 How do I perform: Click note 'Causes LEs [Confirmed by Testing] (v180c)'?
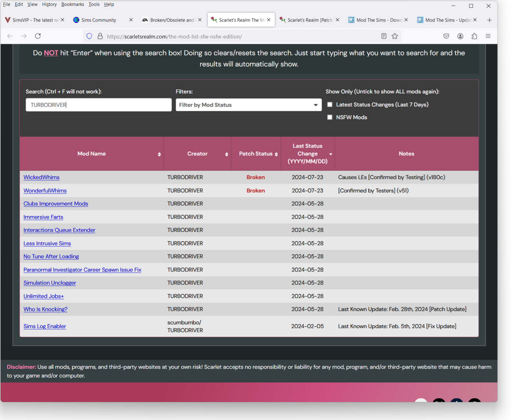tap(392, 177)
